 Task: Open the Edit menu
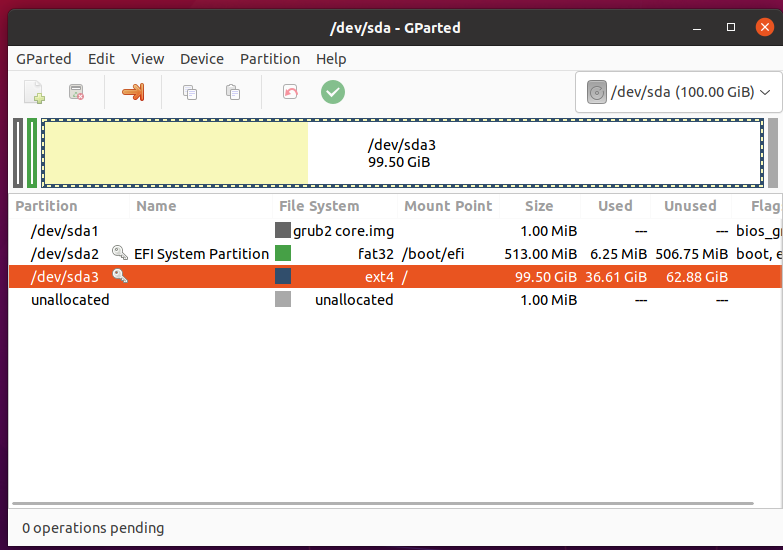pyautogui.click(x=101, y=59)
